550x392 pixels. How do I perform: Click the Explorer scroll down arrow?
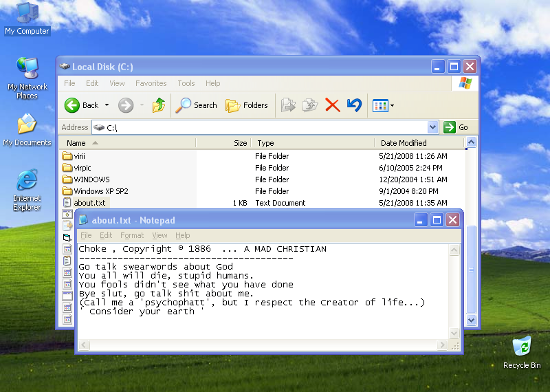coord(471,320)
